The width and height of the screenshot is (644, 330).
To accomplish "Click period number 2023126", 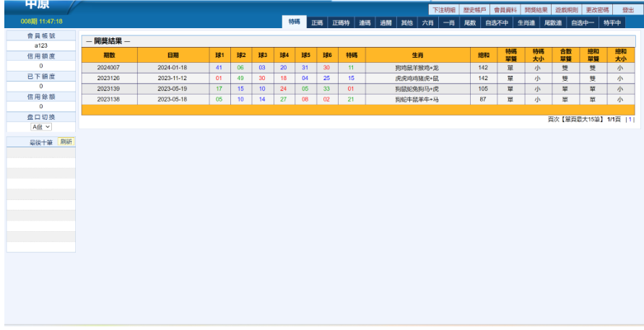I will [x=108, y=78].
